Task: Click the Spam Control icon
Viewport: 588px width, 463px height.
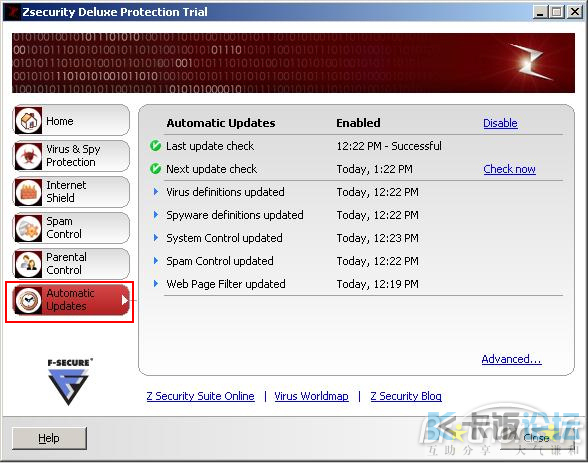Action: [28, 228]
